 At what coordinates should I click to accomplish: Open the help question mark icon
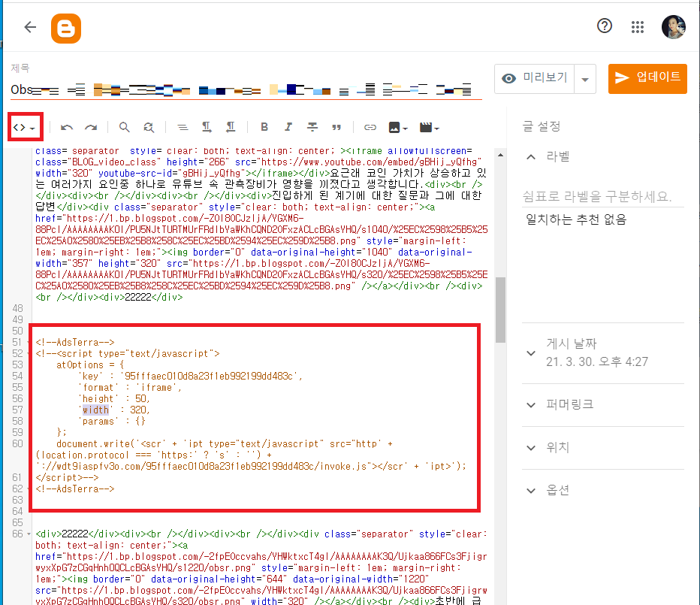[x=605, y=26]
